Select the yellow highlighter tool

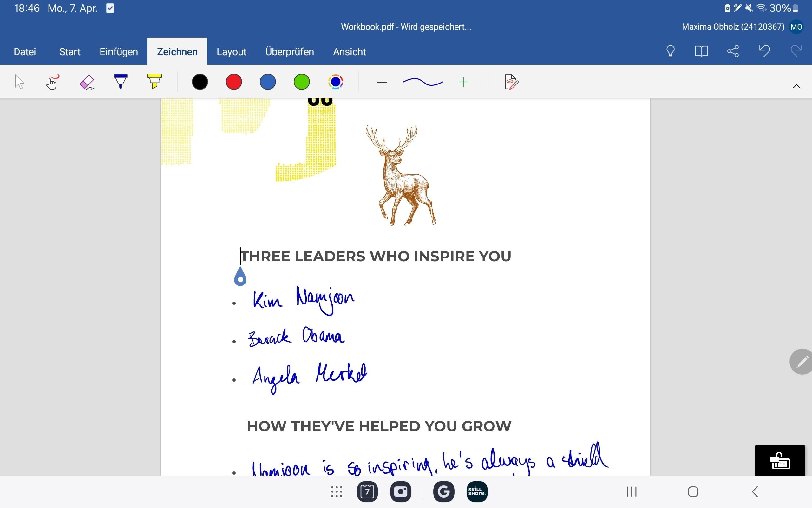[154, 82]
